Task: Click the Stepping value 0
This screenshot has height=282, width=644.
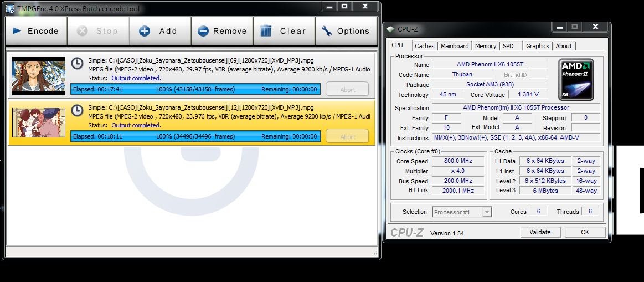Action: (586, 118)
